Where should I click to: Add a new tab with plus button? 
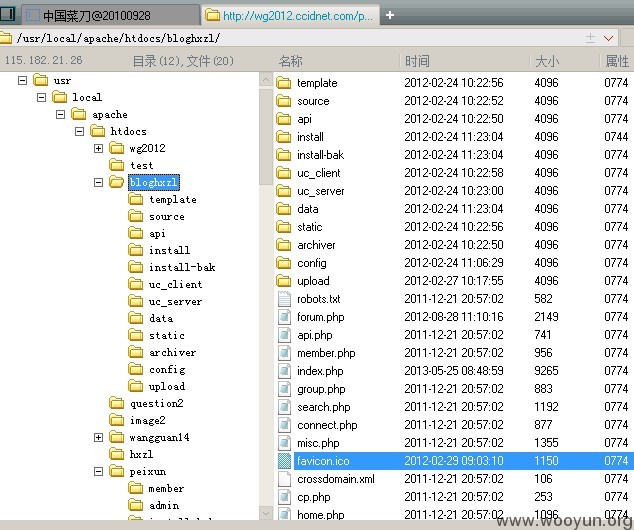point(390,15)
